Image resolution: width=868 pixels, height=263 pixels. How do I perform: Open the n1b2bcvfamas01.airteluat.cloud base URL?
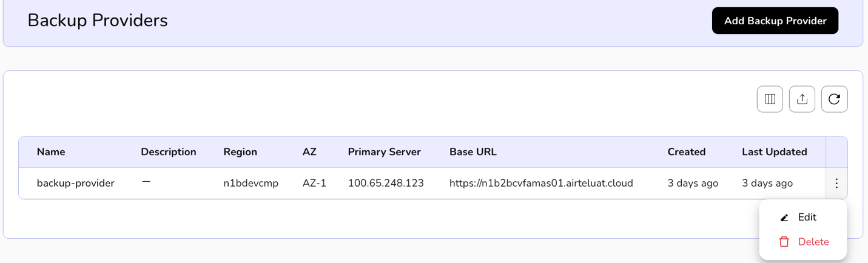[541, 183]
